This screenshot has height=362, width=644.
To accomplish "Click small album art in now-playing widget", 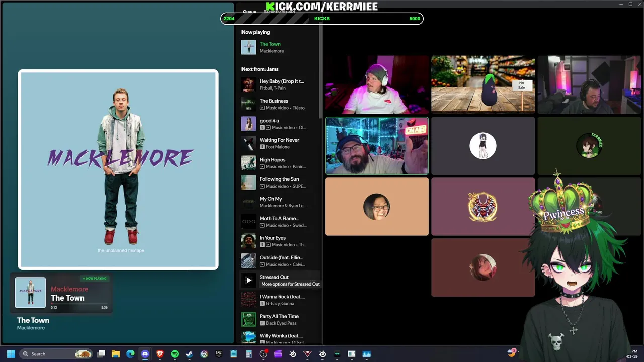I will point(30,293).
